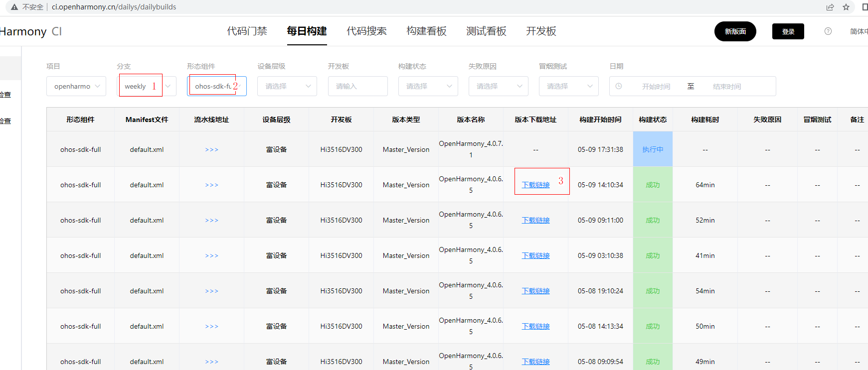868x370 pixels.
Task: Expand the build status dropdown
Action: pyautogui.click(x=428, y=86)
